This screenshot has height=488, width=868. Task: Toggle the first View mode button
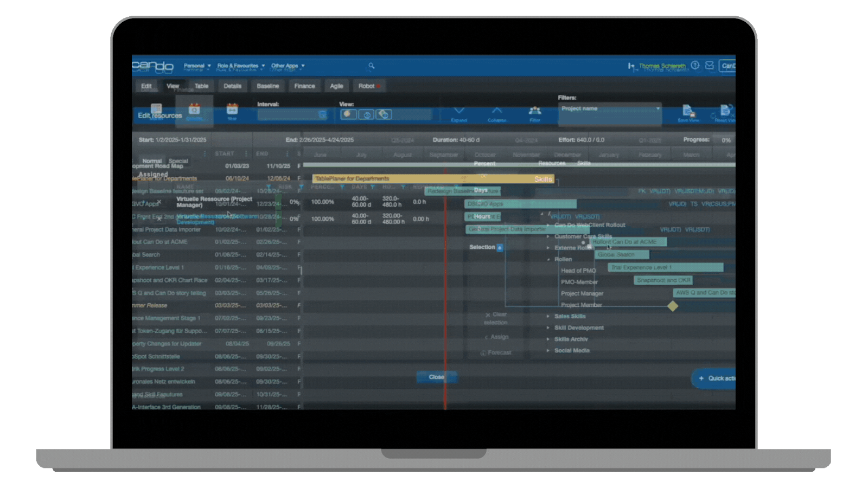pyautogui.click(x=348, y=114)
